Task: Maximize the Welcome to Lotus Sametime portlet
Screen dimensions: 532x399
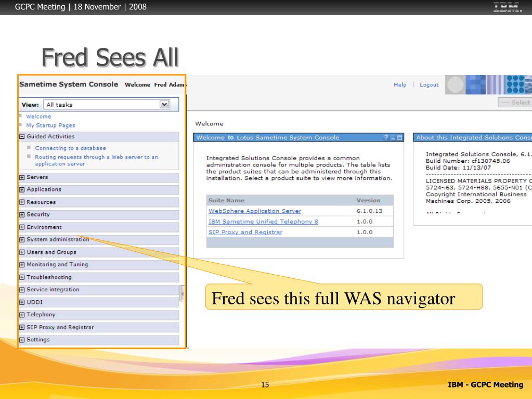Action: click(400, 138)
